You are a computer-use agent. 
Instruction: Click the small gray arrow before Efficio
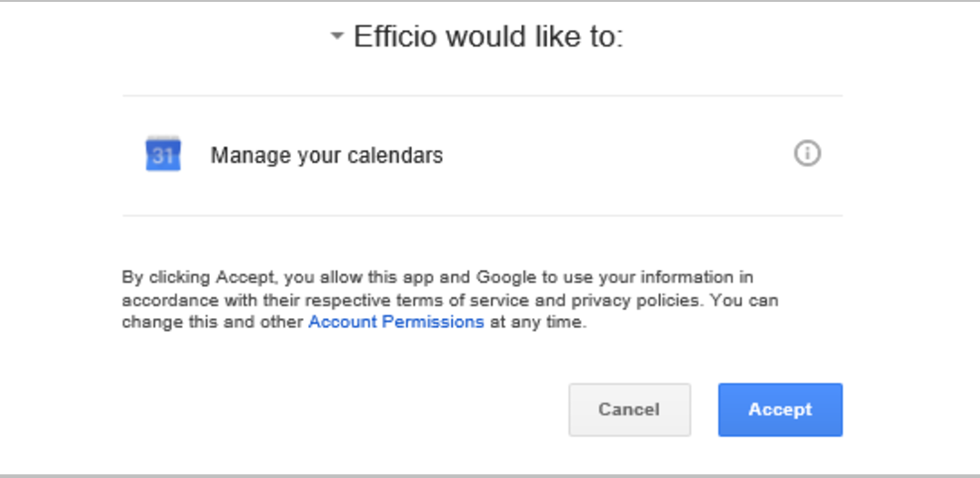point(337,36)
